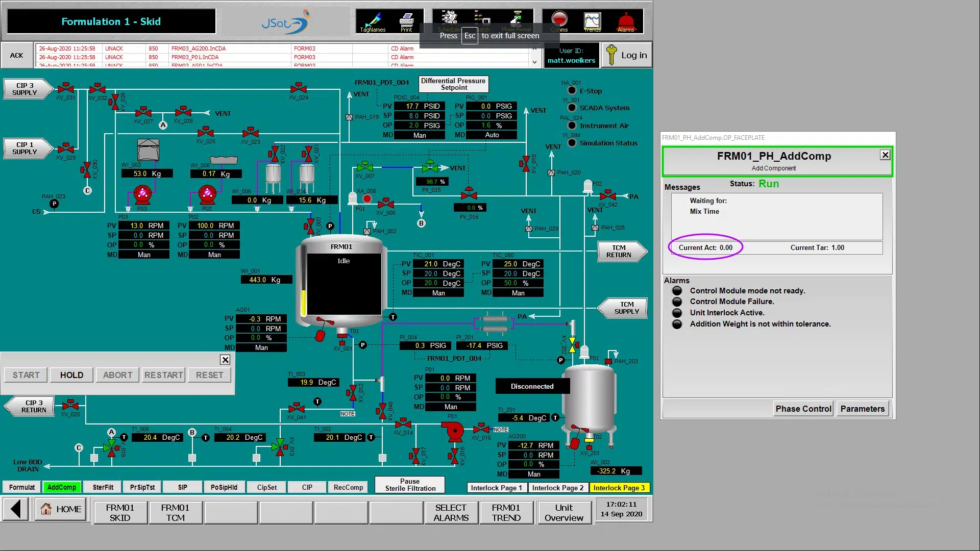Click pump P01 near XV_015

454,431
